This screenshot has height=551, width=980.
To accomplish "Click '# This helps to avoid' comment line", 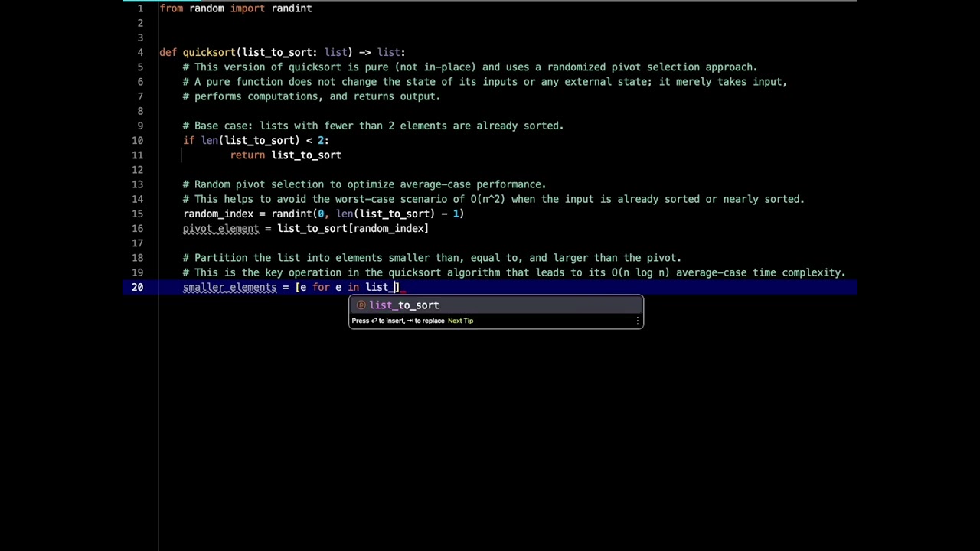I will pyautogui.click(x=494, y=200).
